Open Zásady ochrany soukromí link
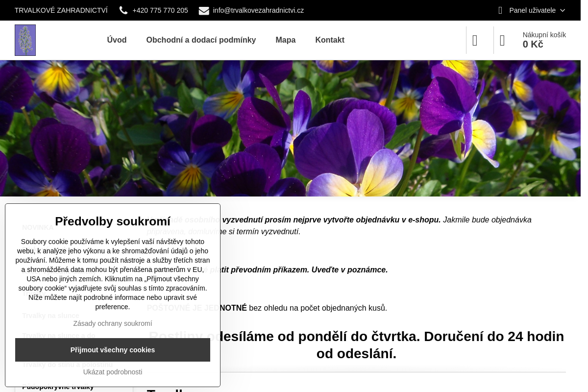 click(x=113, y=323)
